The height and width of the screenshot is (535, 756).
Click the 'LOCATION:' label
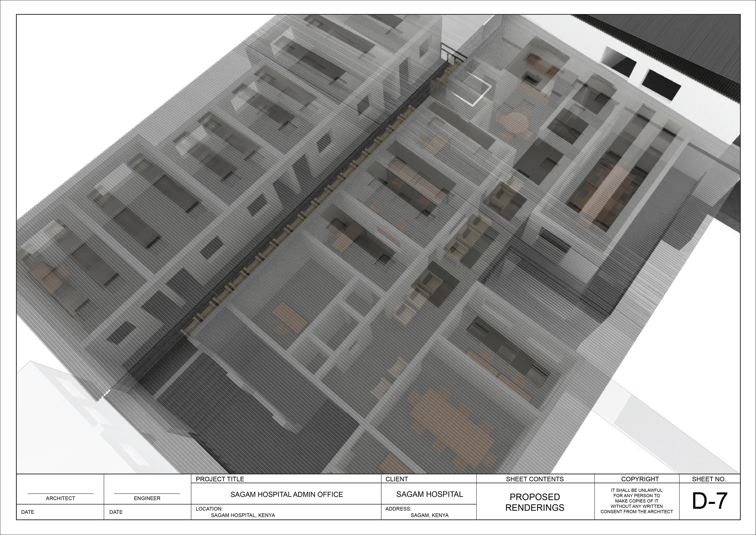[x=209, y=509]
